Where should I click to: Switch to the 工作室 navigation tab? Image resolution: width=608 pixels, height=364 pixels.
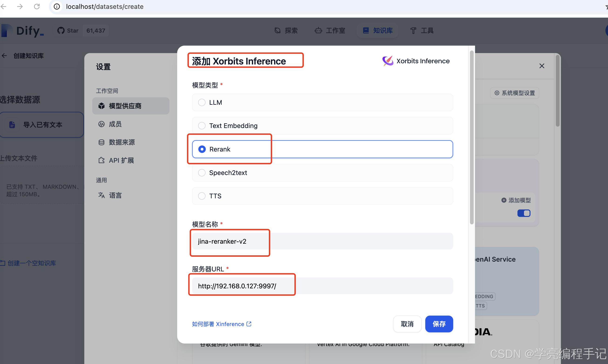click(330, 30)
